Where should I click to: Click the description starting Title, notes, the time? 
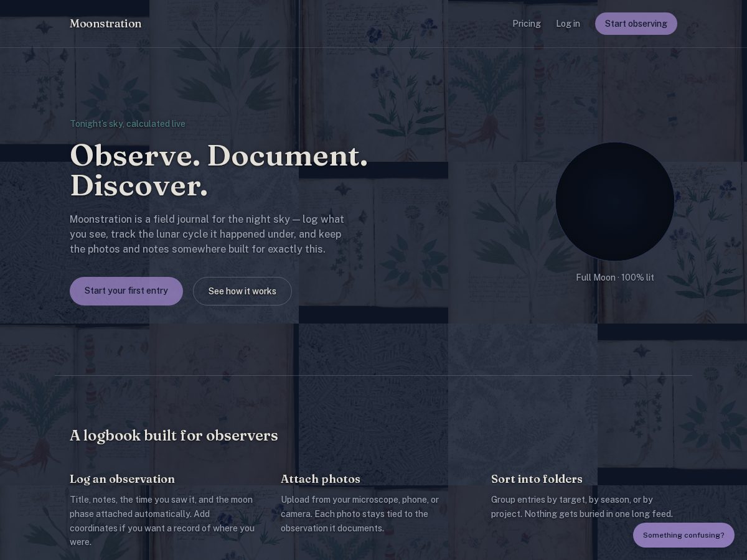point(163,521)
